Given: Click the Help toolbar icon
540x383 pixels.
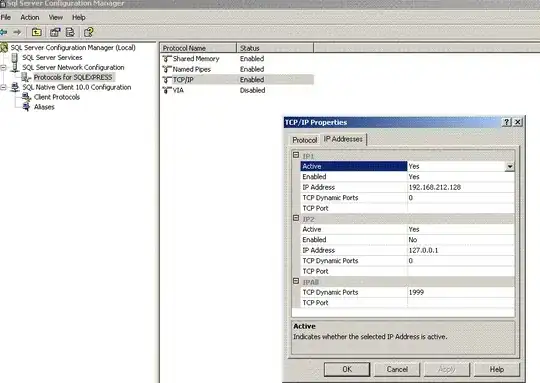Looking at the screenshot, I should [89, 32].
